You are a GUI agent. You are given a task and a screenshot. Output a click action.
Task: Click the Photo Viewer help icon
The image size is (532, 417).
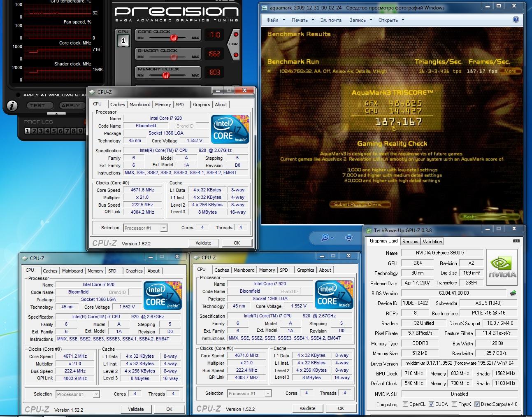coord(516,19)
